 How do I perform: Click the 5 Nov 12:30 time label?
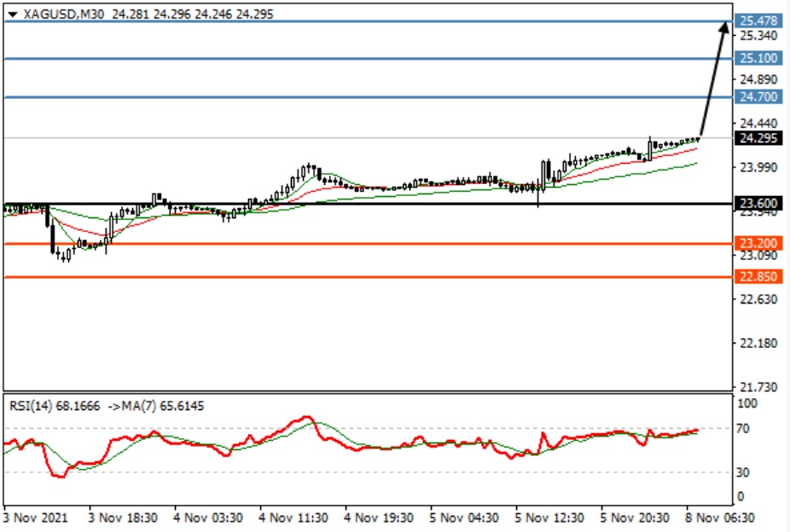pos(549,518)
